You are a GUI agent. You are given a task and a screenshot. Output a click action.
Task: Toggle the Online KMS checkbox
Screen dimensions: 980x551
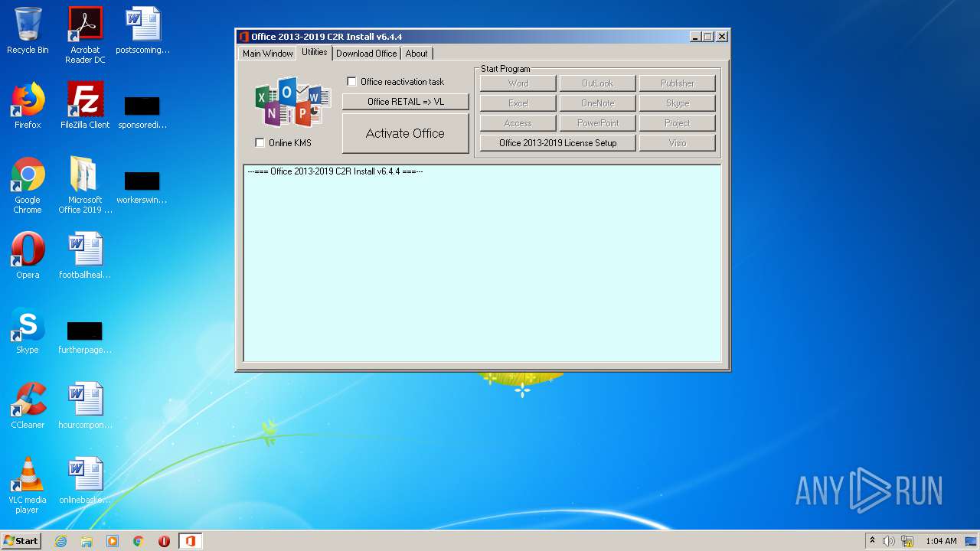260,143
